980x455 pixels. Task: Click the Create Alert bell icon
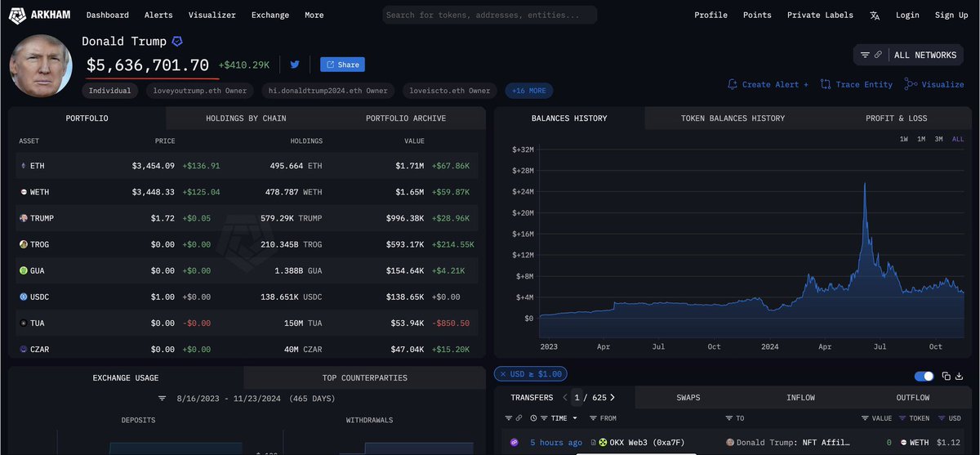coord(733,84)
